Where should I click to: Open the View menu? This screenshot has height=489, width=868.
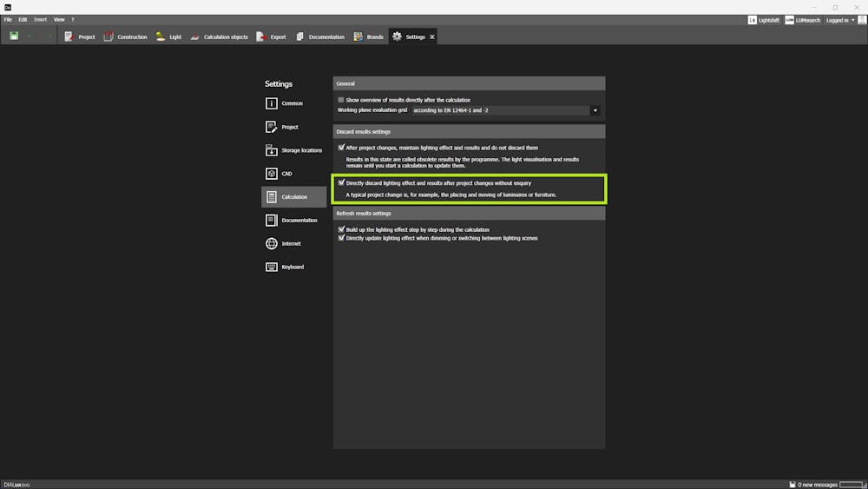(x=59, y=19)
